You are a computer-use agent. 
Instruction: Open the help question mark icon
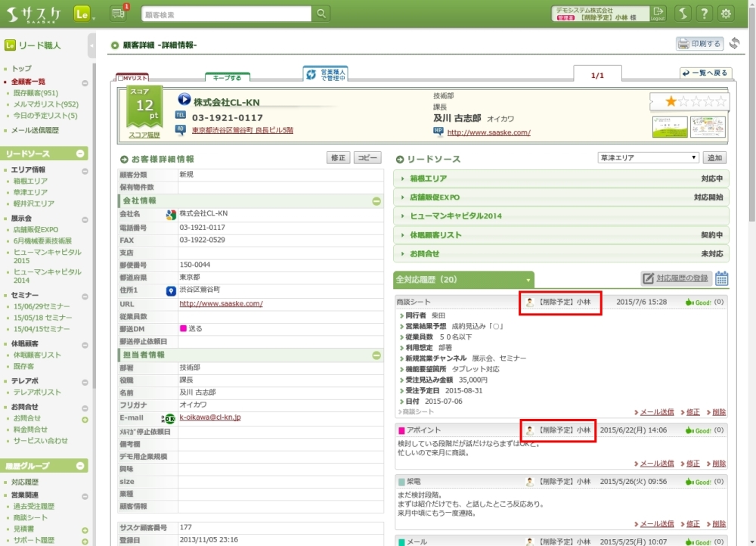[x=704, y=14]
